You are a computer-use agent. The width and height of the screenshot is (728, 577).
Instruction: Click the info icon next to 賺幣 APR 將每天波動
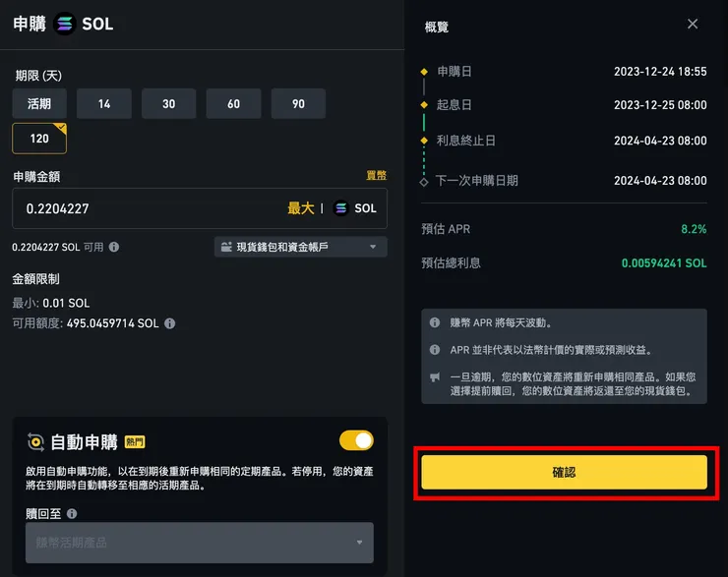tap(435, 322)
